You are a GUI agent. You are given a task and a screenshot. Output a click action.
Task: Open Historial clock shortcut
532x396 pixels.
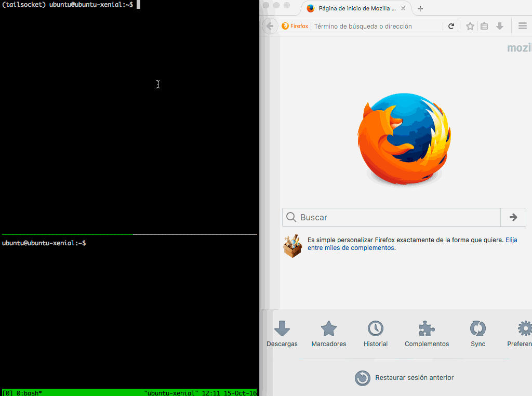point(376,334)
